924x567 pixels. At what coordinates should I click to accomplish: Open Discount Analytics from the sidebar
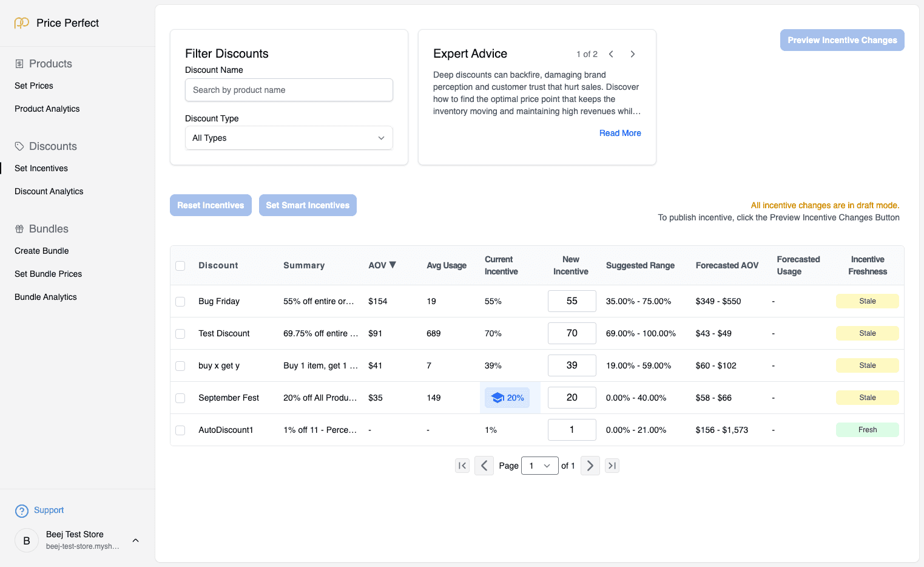[49, 191]
